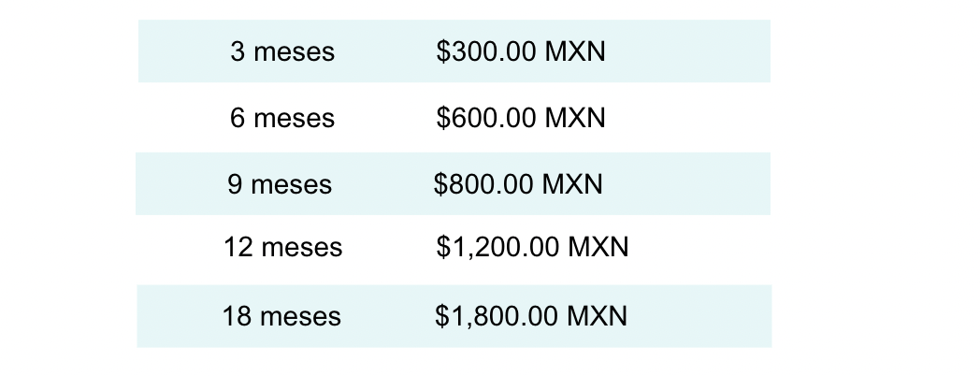Click the $1,200.00 MXN price
The width and height of the screenshot is (980, 376).
pos(532,247)
